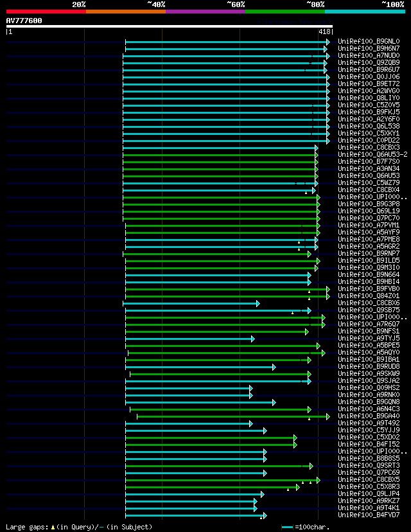The width and height of the screenshot is (411, 532).
Task: Open the UniRef100_B9H6N7 hit link
Action: pos(369,49)
